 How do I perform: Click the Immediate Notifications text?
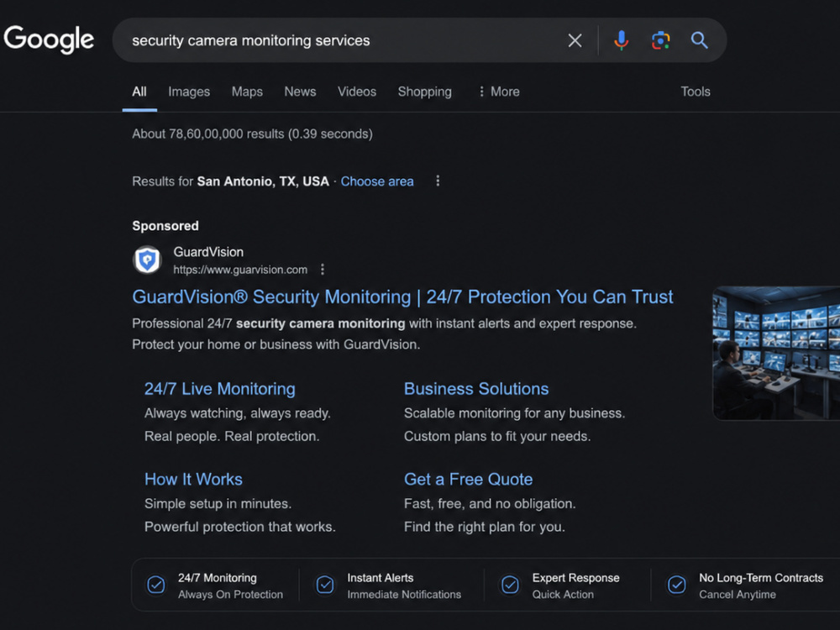click(404, 595)
